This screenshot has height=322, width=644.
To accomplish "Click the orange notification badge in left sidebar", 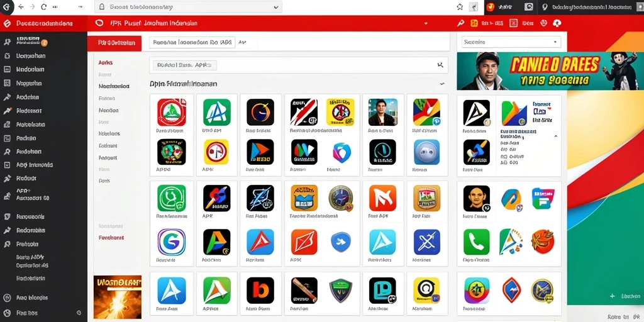I will 45,42.
